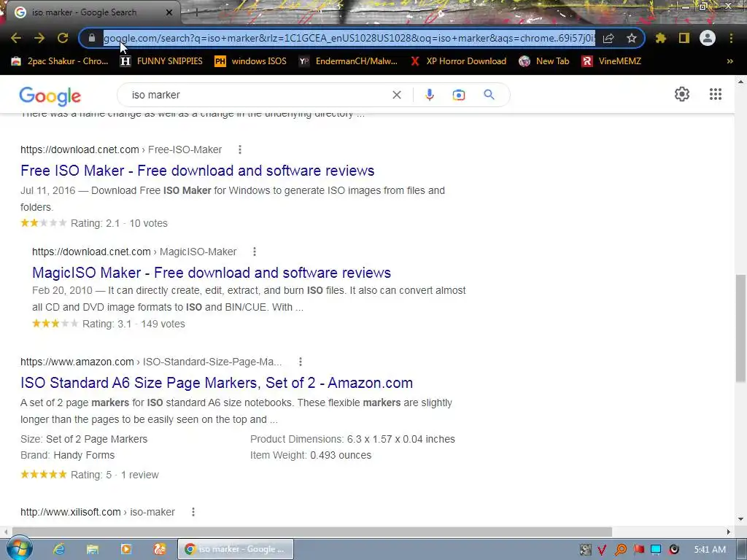
Task: Click Brand: Handy Forms text
Action: (68, 455)
